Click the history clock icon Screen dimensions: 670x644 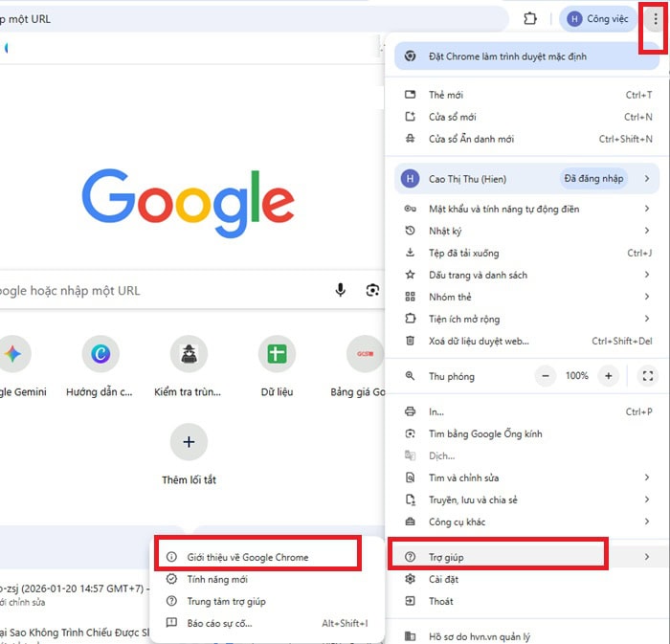point(410,231)
